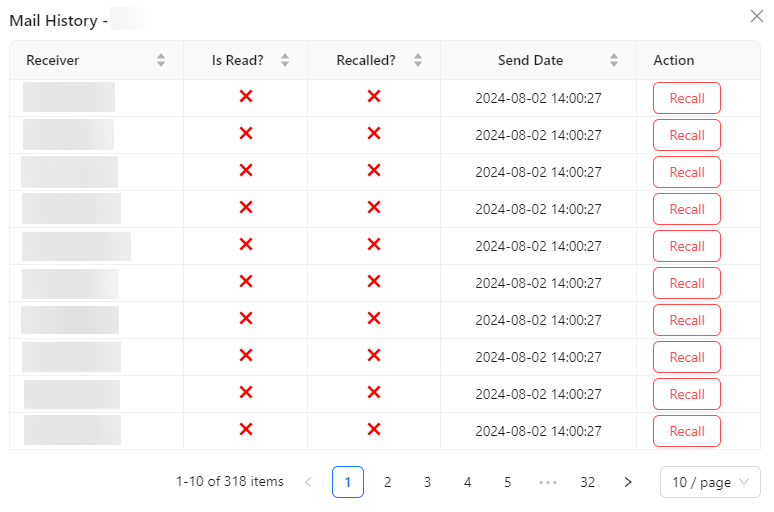
Task: Jump forward via pagination ellipsis
Action: [547, 482]
